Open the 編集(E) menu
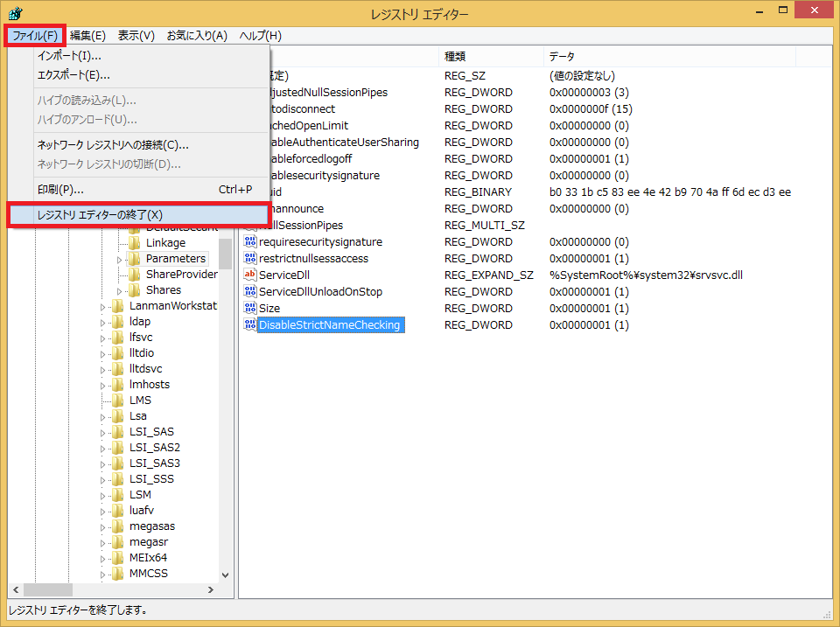 click(87, 36)
